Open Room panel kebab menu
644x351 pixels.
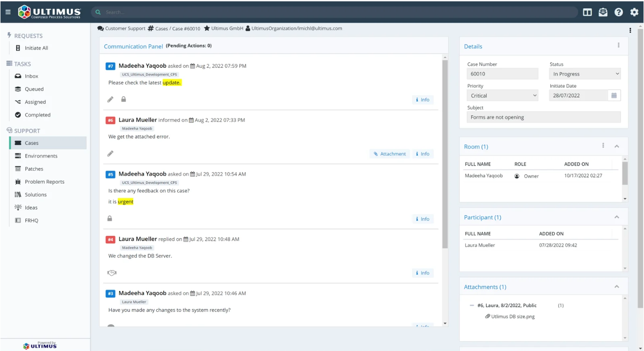603,145
